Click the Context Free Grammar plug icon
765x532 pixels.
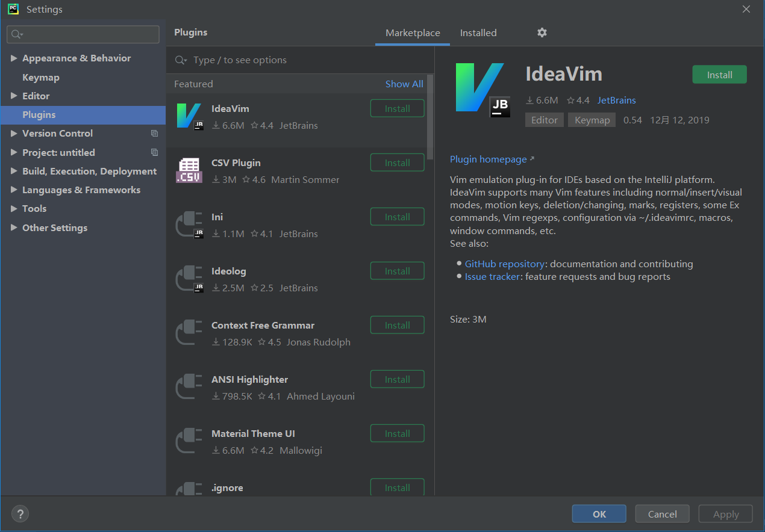tap(189, 333)
